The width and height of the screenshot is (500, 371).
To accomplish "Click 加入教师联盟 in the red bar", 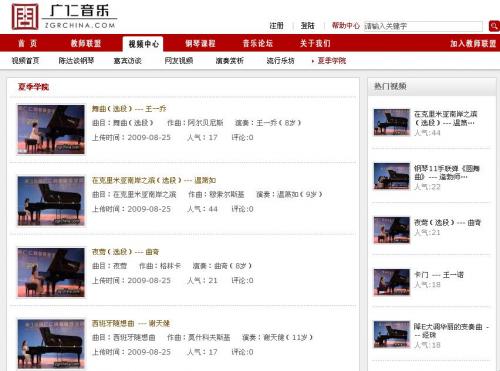I will pyautogui.click(x=473, y=43).
